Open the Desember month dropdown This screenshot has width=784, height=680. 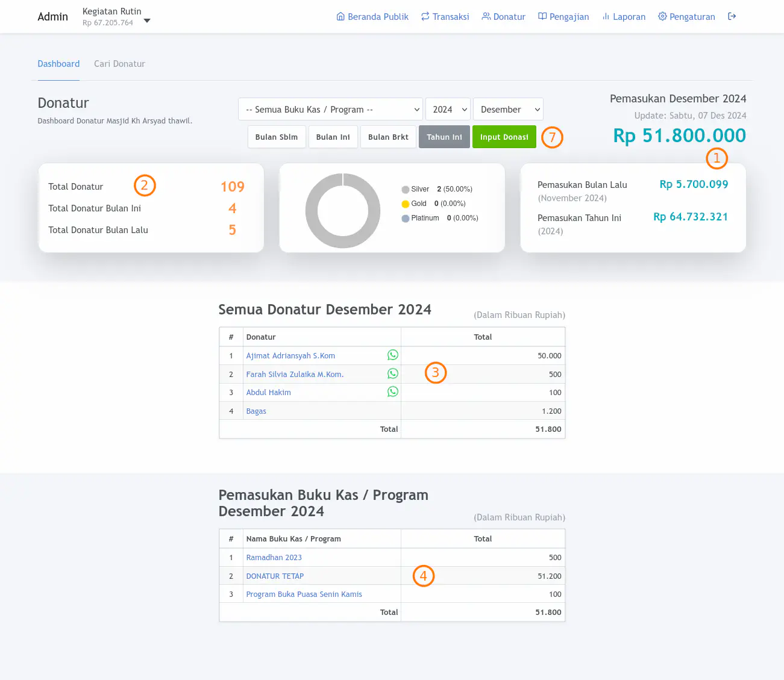(508, 110)
